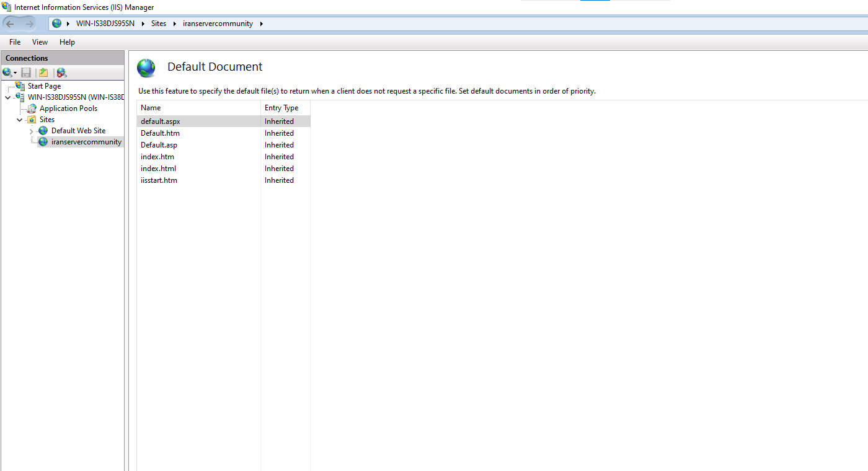Select the Application Pools node
The height and width of the screenshot is (471, 868).
pos(68,108)
